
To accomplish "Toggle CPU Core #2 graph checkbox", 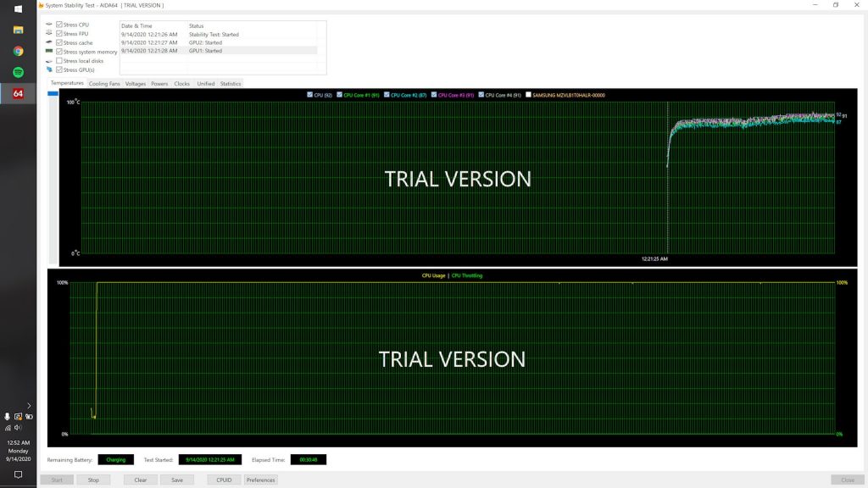I will coord(387,95).
